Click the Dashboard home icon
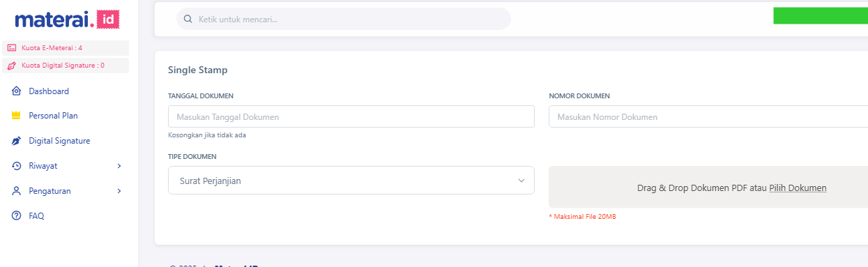 pos(17,91)
